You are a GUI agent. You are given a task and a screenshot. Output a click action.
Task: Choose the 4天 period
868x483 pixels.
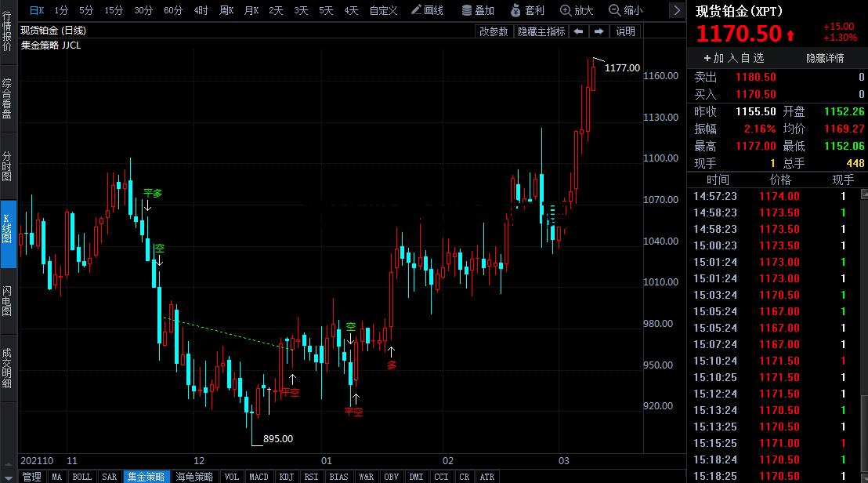[x=351, y=10]
